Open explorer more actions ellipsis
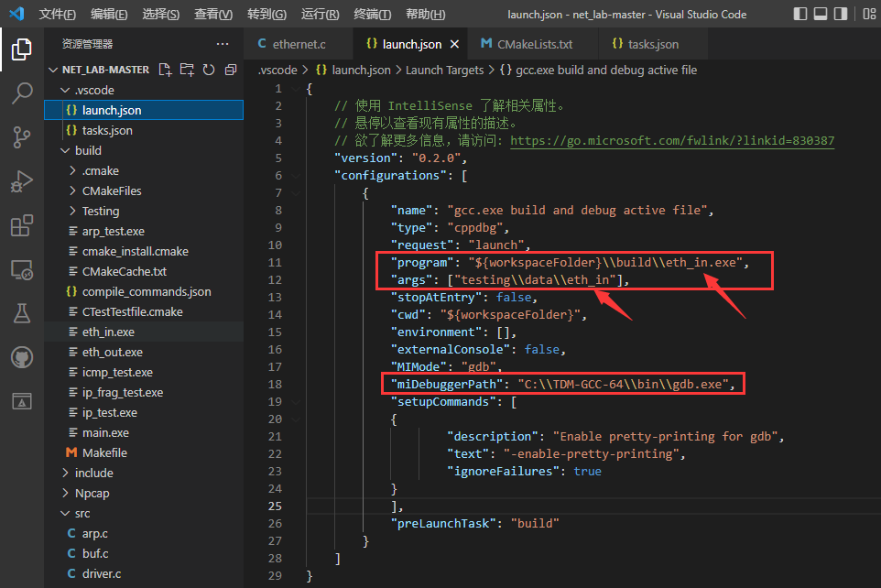The image size is (881, 588). pyautogui.click(x=223, y=44)
